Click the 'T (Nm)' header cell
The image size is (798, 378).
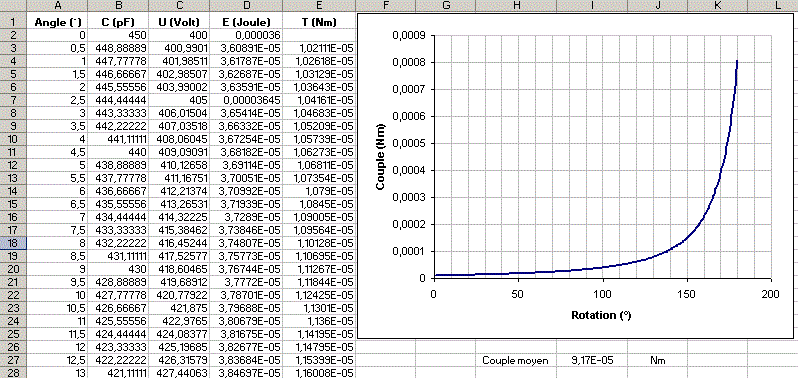[319, 22]
